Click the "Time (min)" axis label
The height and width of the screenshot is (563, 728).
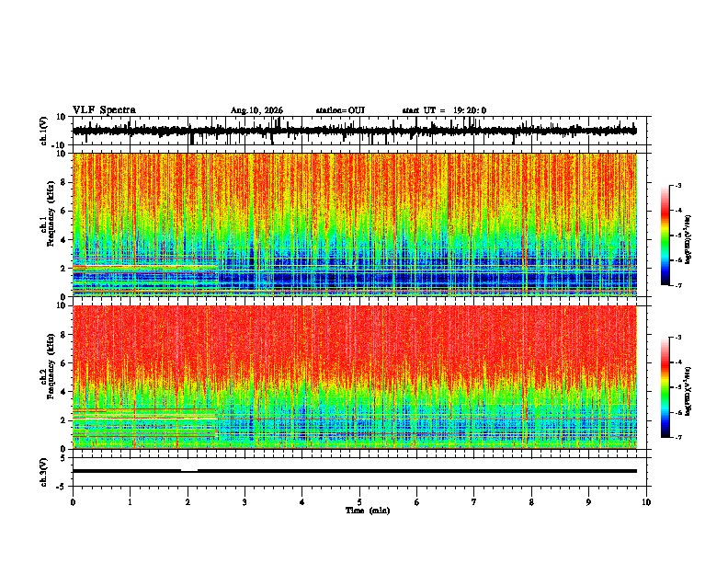tap(368, 511)
